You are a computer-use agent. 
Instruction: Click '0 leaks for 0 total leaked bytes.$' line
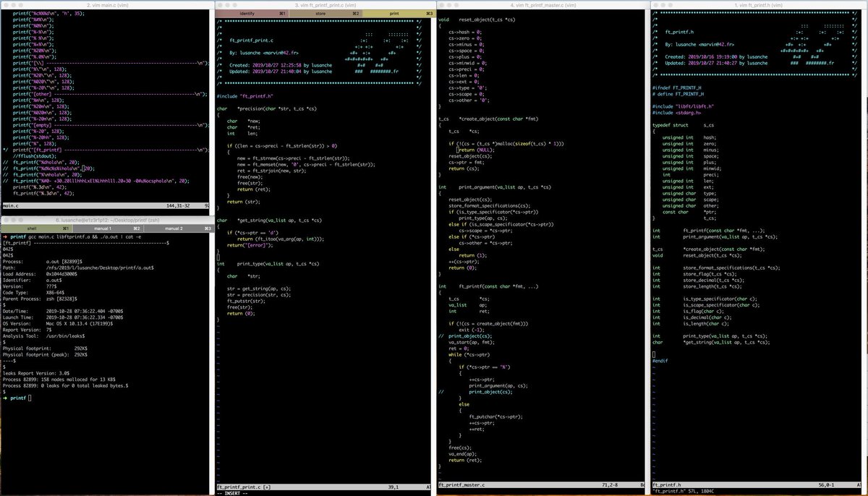[x=85, y=385]
